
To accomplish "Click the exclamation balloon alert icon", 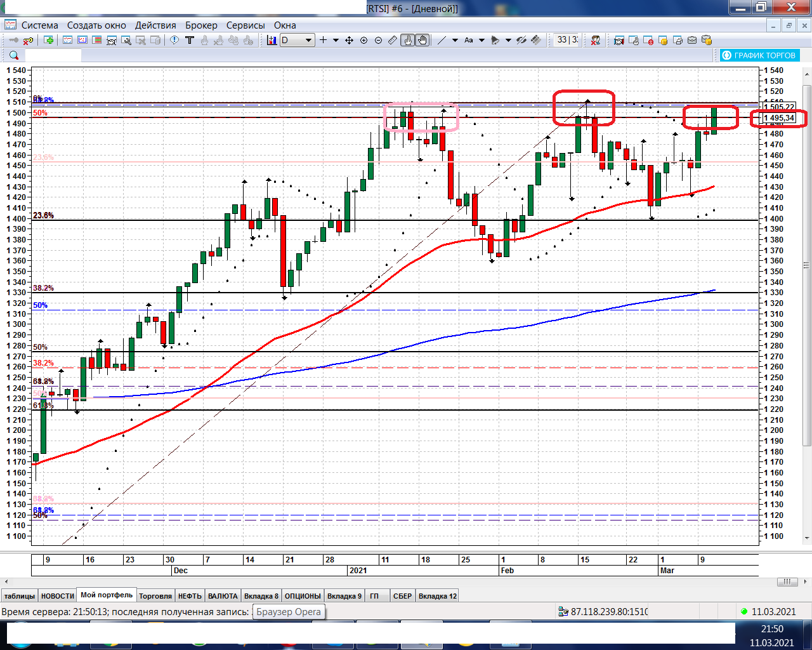I will point(174,40).
